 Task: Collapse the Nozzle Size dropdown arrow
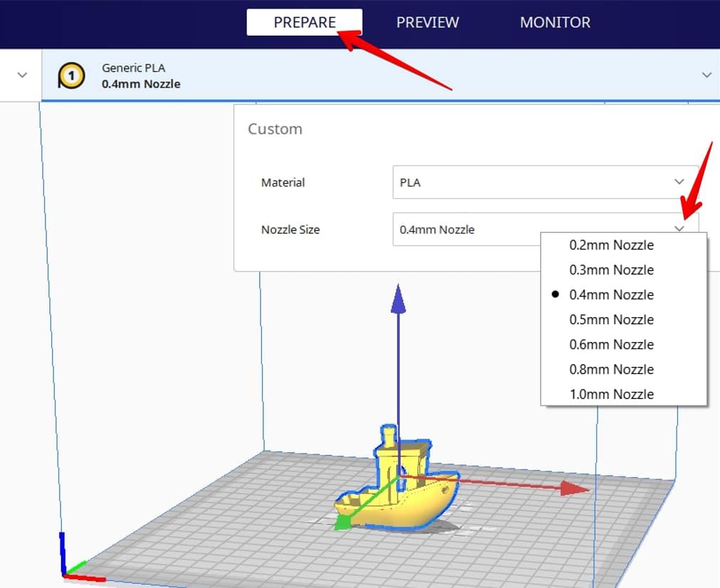coord(679,229)
